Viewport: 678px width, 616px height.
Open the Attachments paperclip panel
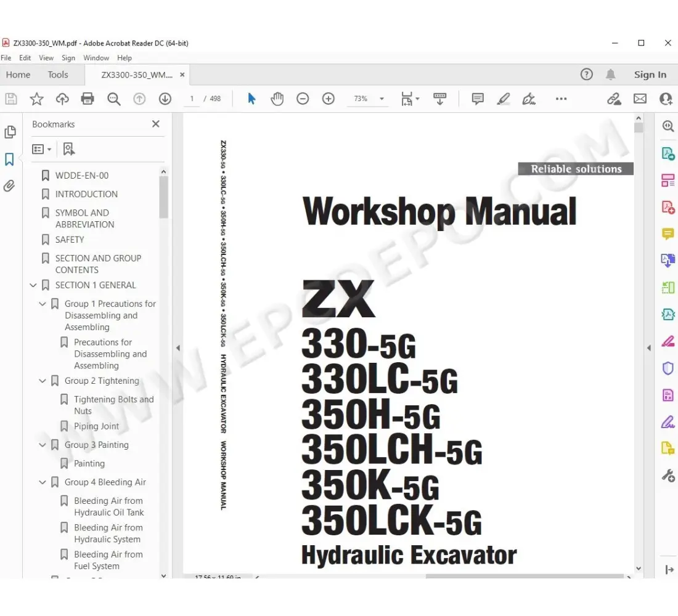pos(9,186)
